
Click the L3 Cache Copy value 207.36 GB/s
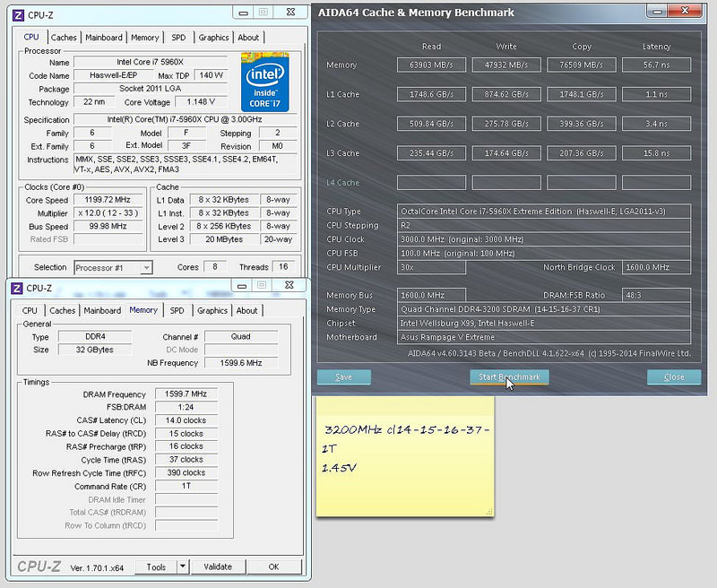581,153
